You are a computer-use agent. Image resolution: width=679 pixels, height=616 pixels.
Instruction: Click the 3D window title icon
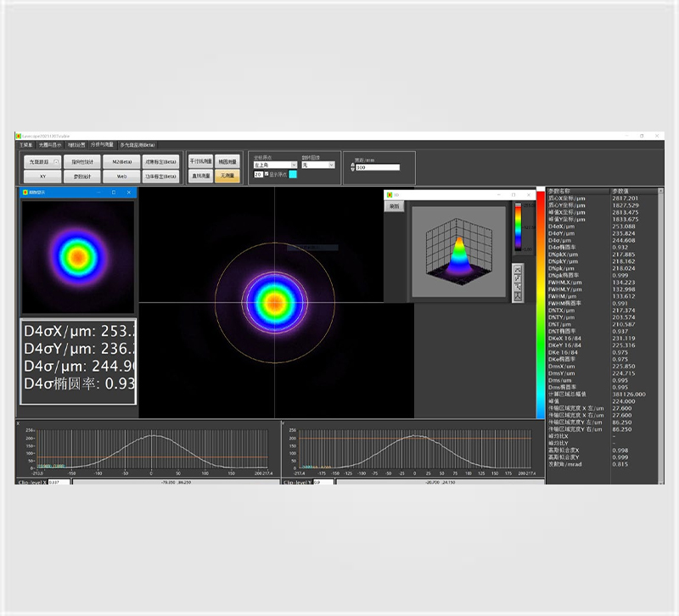389,194
